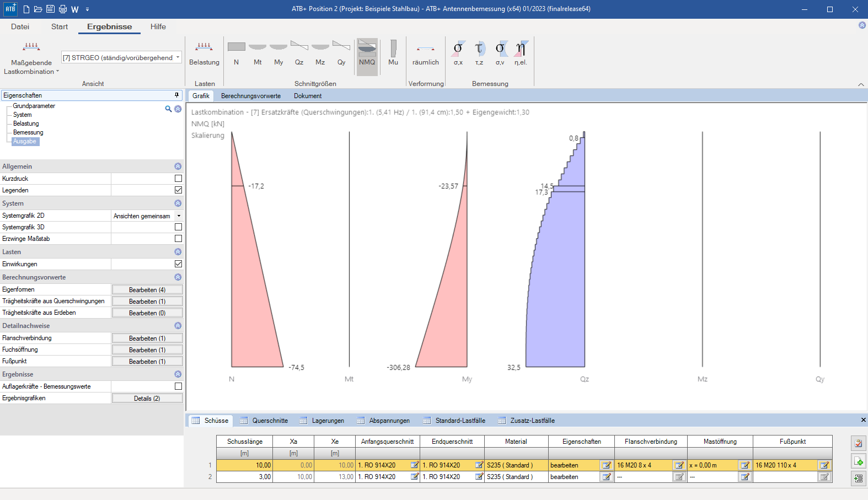Switch to the Start ribbon tab
868x500 pixels.
(60, 26)
